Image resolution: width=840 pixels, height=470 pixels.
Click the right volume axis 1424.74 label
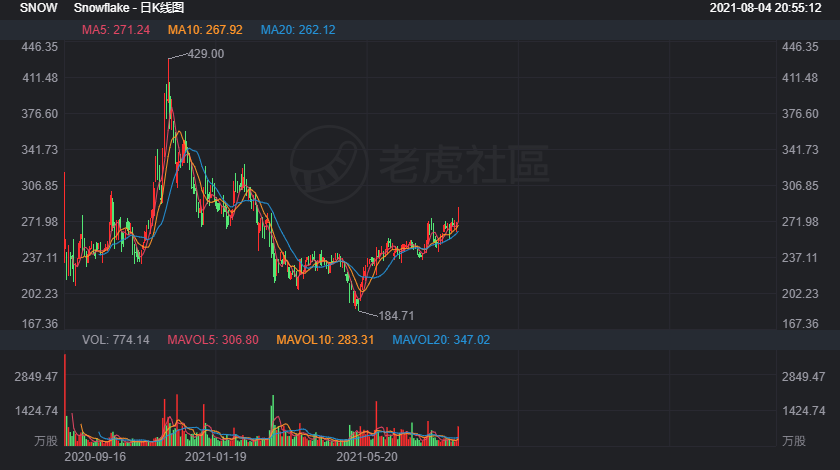804,411
